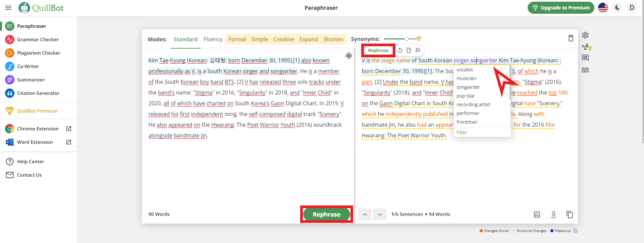The width and height of the screenshot is (644, 243).
Task: Choose synonym 'recording artist' from dropdown
Action: [x=473, y=105]
